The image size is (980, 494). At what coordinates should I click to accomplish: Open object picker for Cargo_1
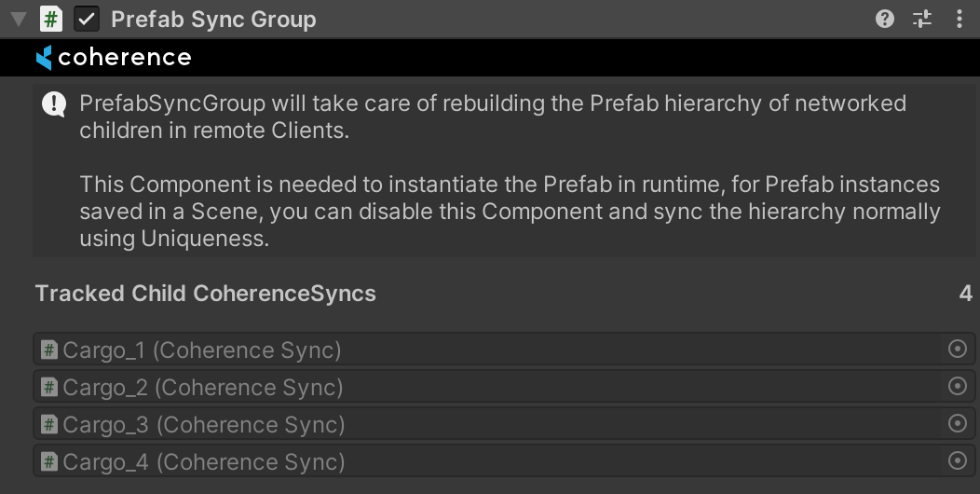pos(957,350)
